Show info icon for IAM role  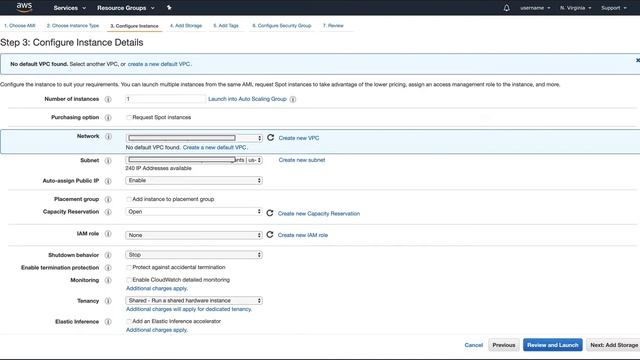pos(108,233)
